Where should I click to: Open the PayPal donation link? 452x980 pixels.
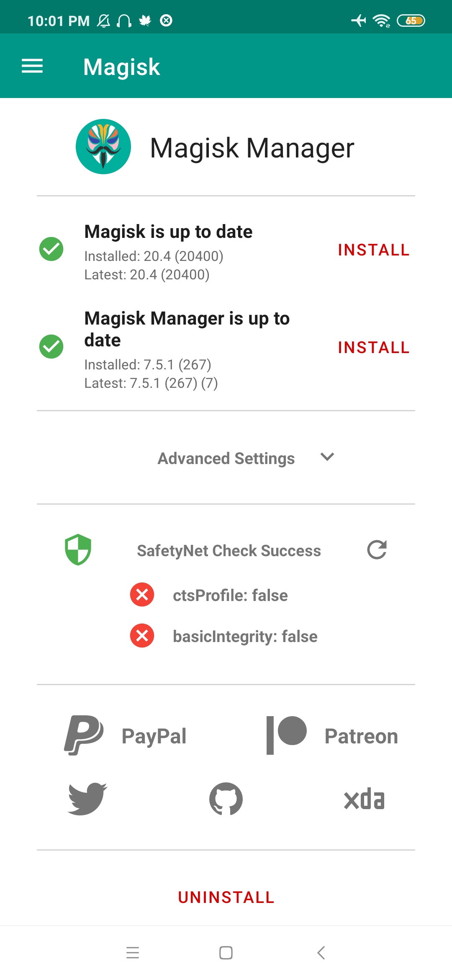tap(126, 735)
